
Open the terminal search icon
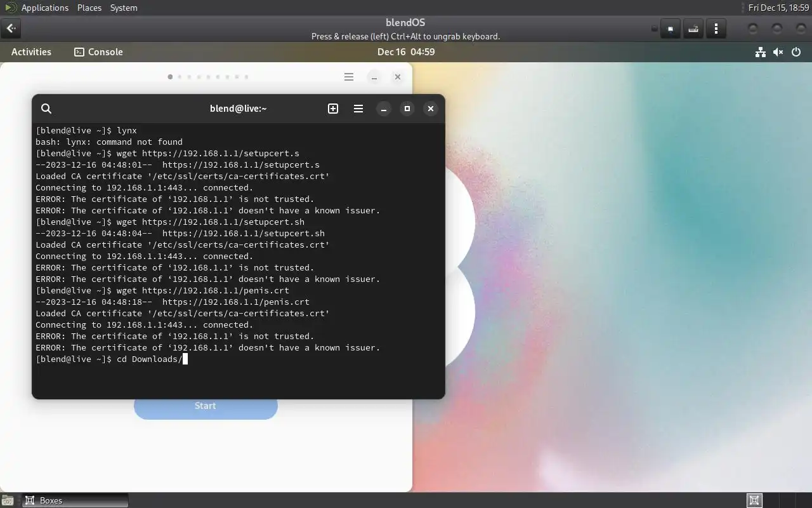click(46, 109)
